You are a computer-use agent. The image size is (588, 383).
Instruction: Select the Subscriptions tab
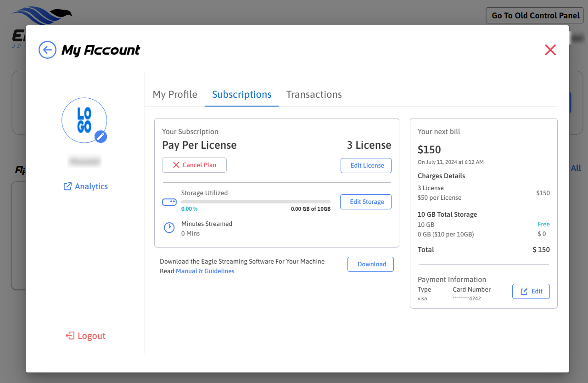coord(242,94)
